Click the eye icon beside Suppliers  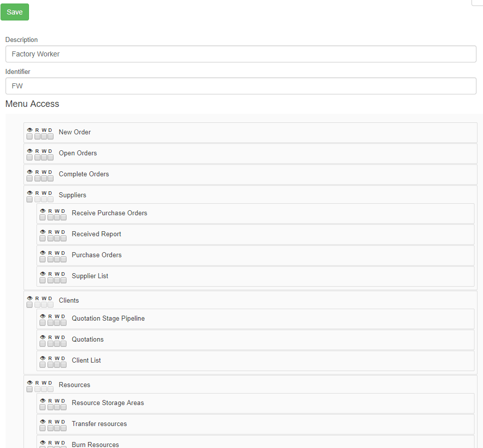pos(29,193)
